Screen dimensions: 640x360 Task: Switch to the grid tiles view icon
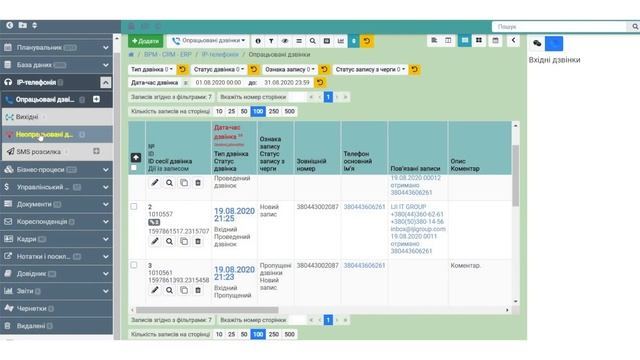(x=479, y=40)
